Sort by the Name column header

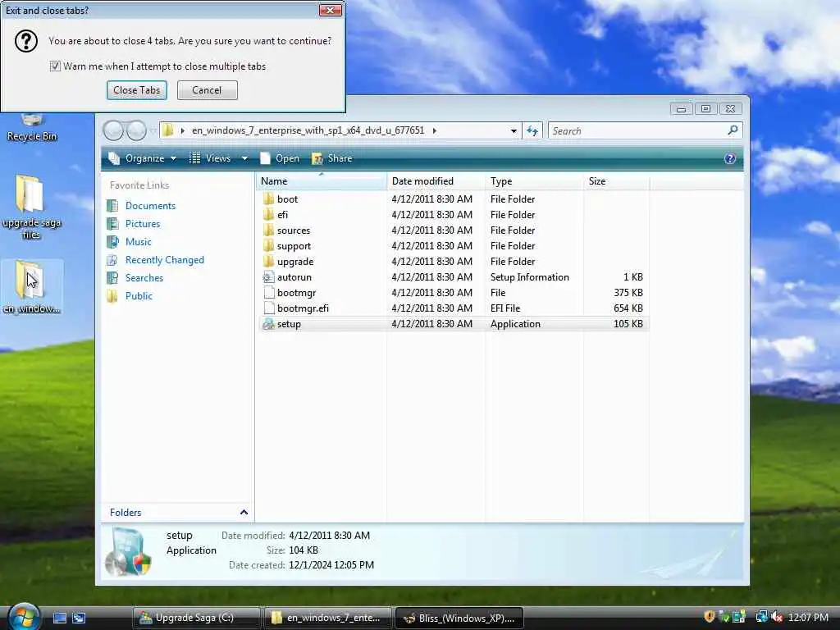[x=322, y=181]
